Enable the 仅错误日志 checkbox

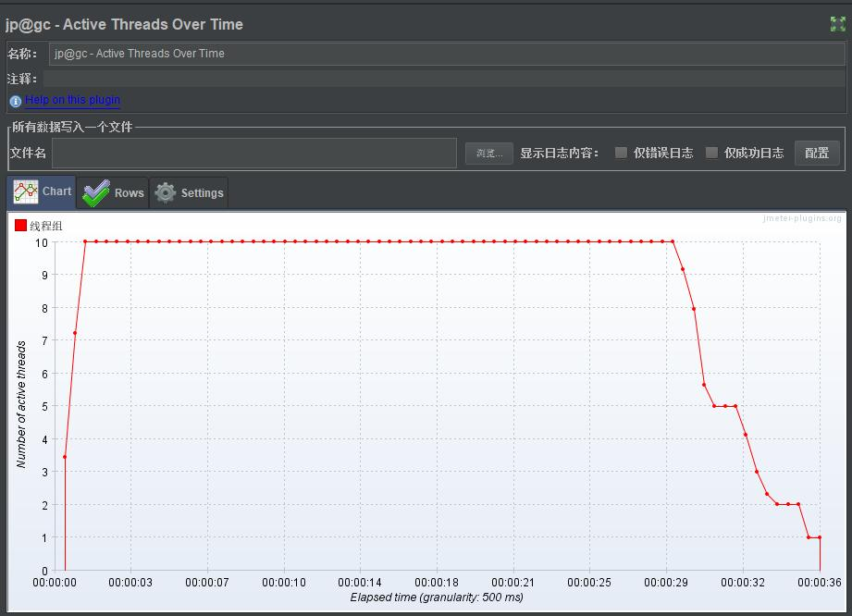[620, 153]
